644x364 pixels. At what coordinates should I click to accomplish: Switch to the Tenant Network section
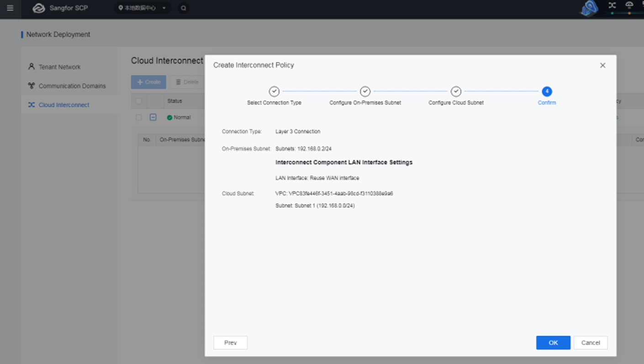[x=59, y=67]
